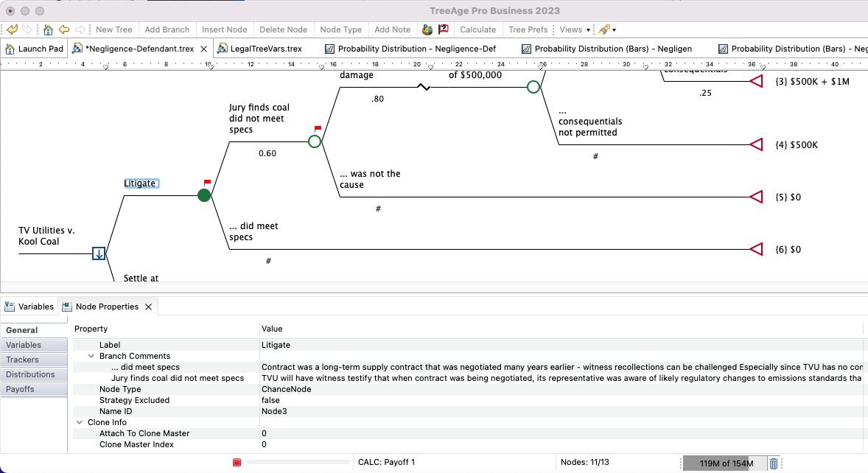Click the yellow back arrow icon
868x473 pixels.
click(64, 29)
